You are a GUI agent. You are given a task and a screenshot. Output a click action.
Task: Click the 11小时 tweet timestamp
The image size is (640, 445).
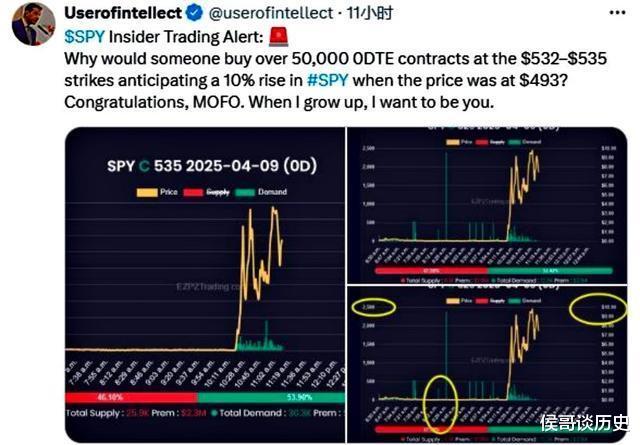370,13
